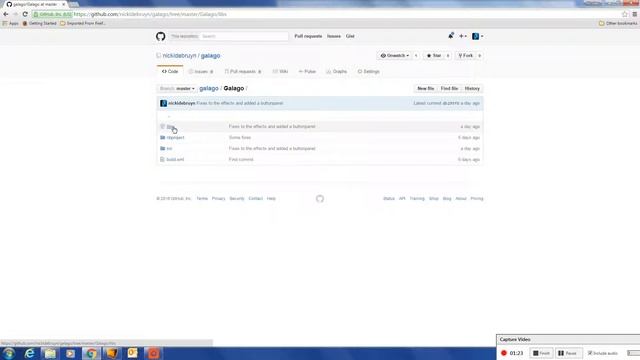
Task: Click the browser address bar URL
Action: 150,14
